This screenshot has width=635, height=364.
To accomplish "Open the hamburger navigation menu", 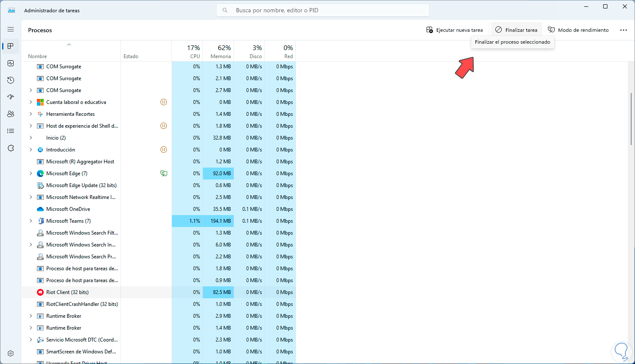I will pyautogui.click(x=11, y=29).
